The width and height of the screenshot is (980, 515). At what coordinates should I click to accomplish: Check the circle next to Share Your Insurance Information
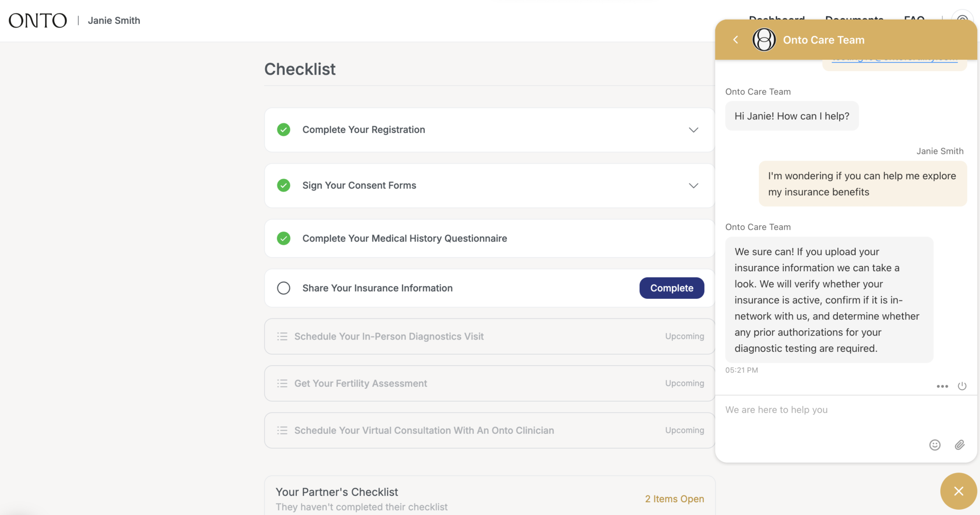coord(283,288)
